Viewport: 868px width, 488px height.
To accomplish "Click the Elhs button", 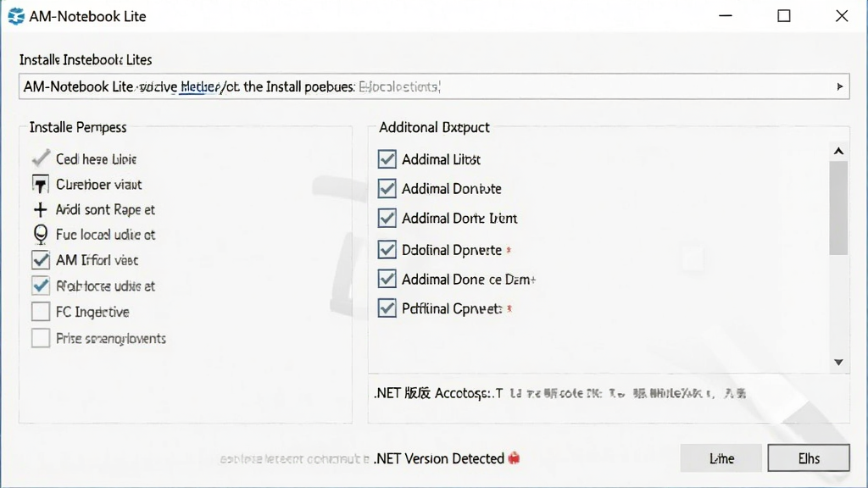I will 809,458.
